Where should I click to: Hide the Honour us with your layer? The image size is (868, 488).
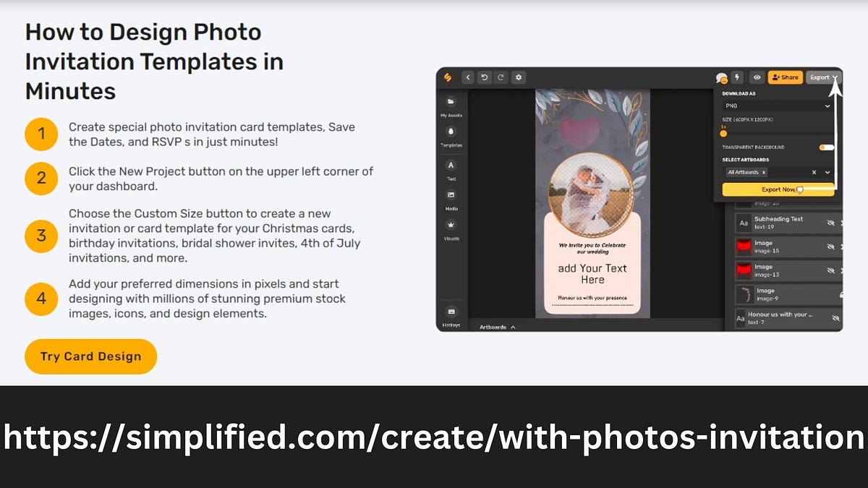[x=835, y=318]
